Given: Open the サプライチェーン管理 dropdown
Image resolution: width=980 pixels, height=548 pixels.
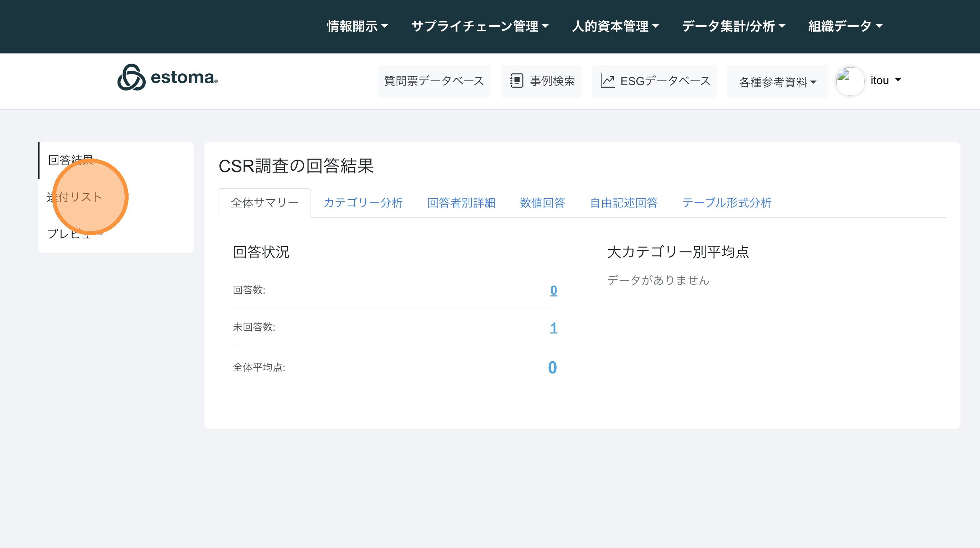Looking at the screenshot, I should pos(480,26).
